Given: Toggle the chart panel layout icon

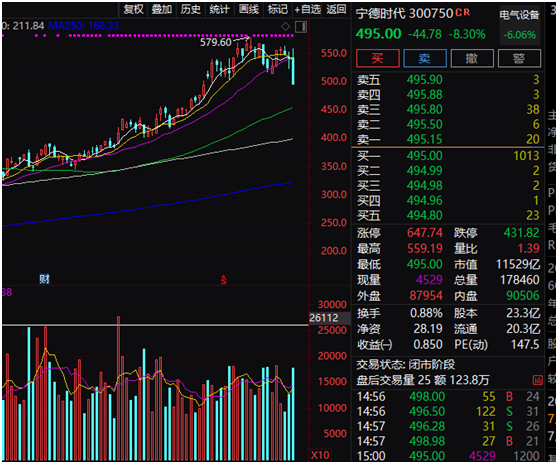Looking at the screenshot, I should coord(301,27).
